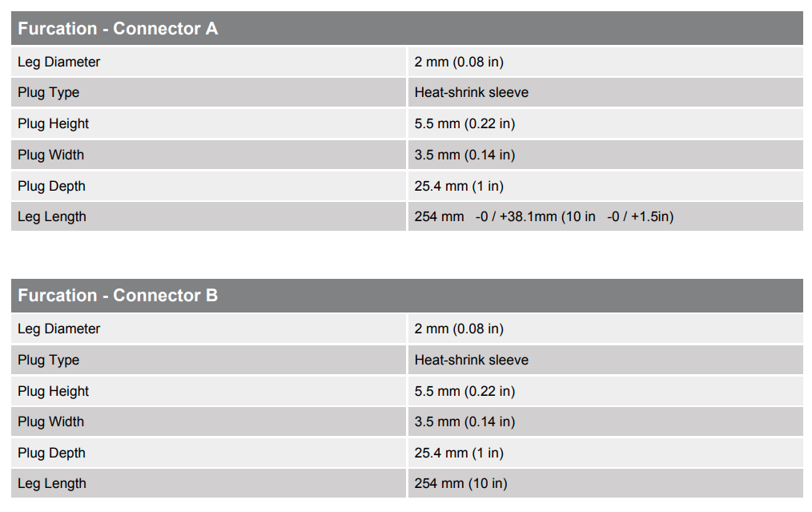
Task: Click the Furcation - Connector A header
Action: coord(118,29)
